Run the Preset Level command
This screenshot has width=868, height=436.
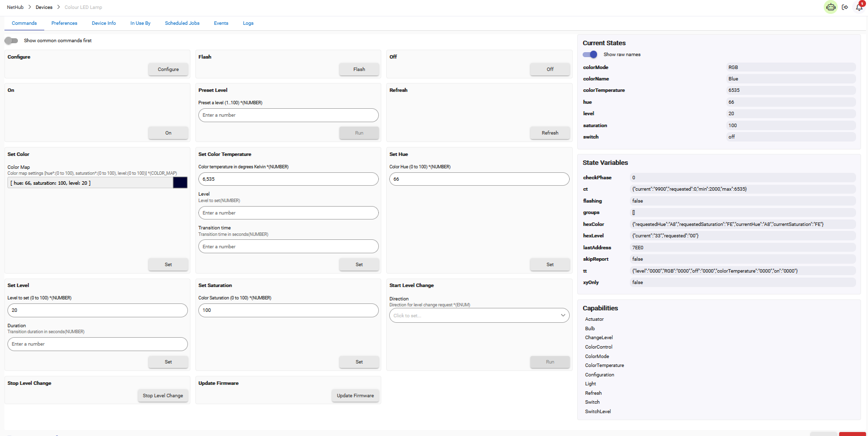(359, 133)
